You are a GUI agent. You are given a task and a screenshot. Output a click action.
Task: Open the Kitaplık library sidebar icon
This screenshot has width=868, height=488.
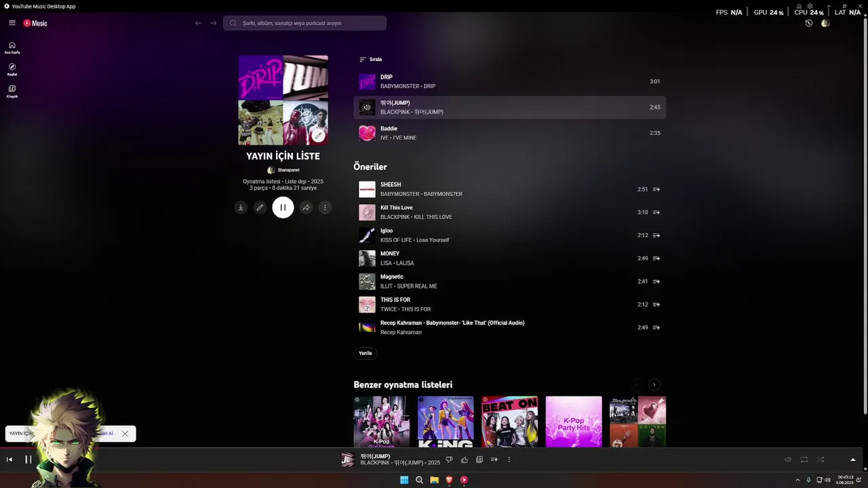(x=12, y=91)
